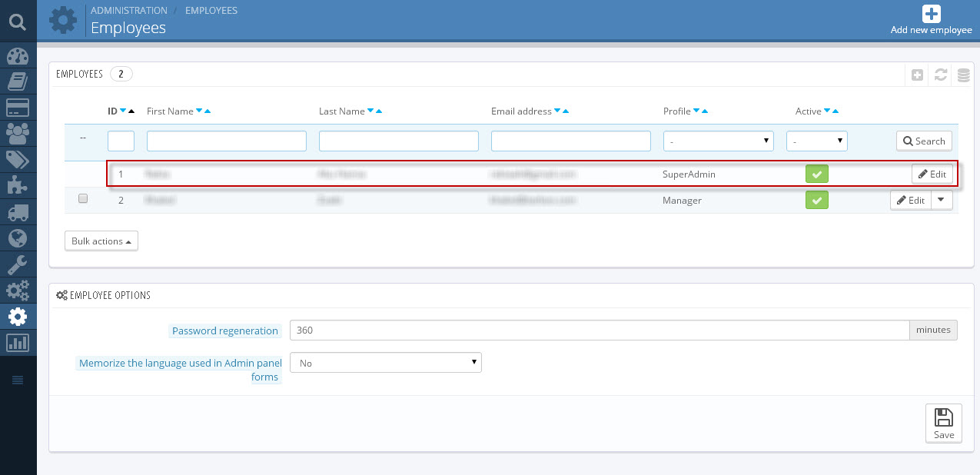Toggle active status of Manager employee

(x=817, y=201)
